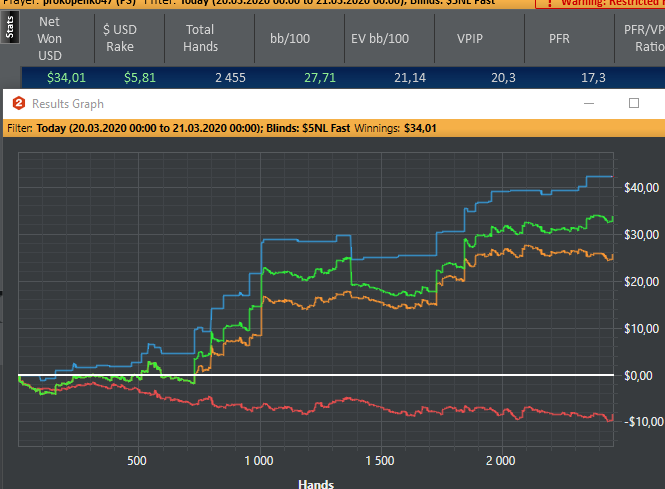The height and width of the screenshot is (489, 665).
Task: Open the vertical Stats tab
Action: coord(10,28)
